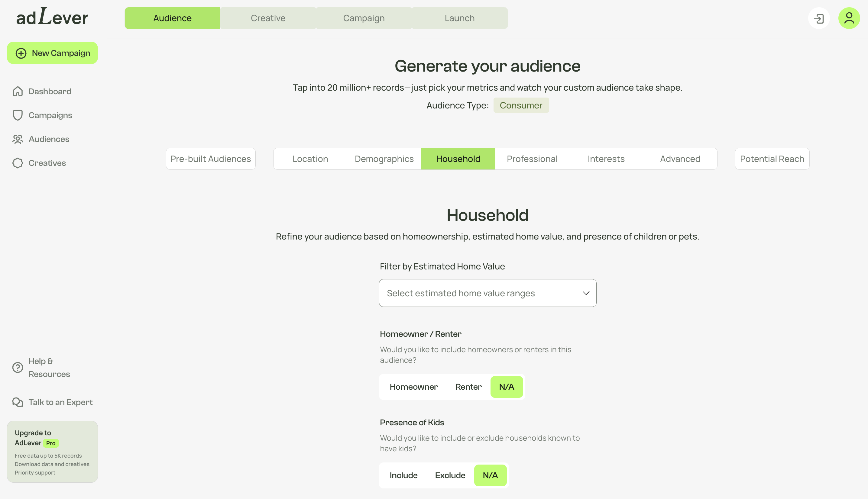Select the Audience step tab

[172, 18]
